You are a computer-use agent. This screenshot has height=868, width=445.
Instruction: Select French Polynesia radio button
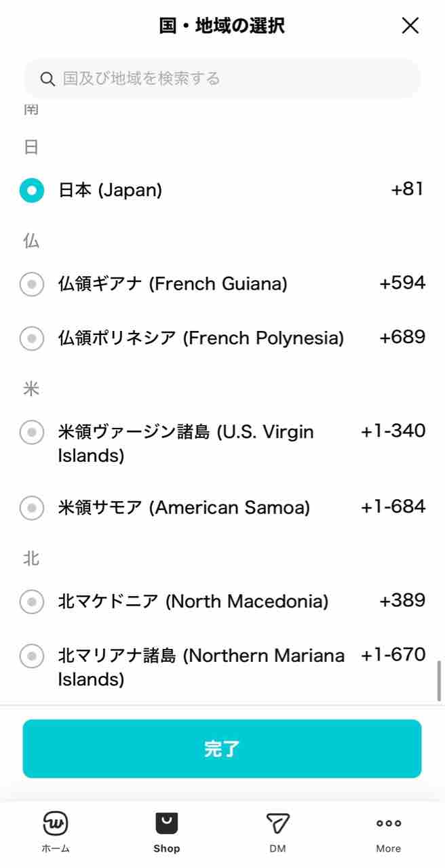point(32,338)
